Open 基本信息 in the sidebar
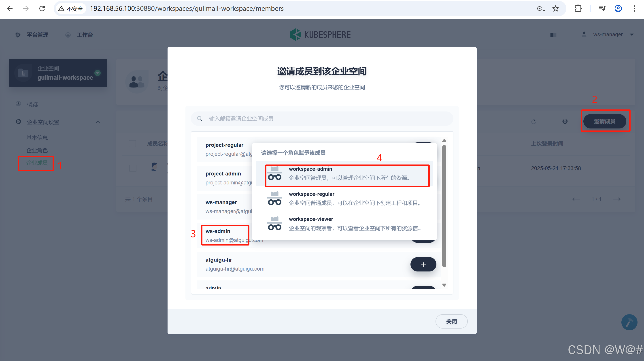644x361 pixels. coord(37,138)
